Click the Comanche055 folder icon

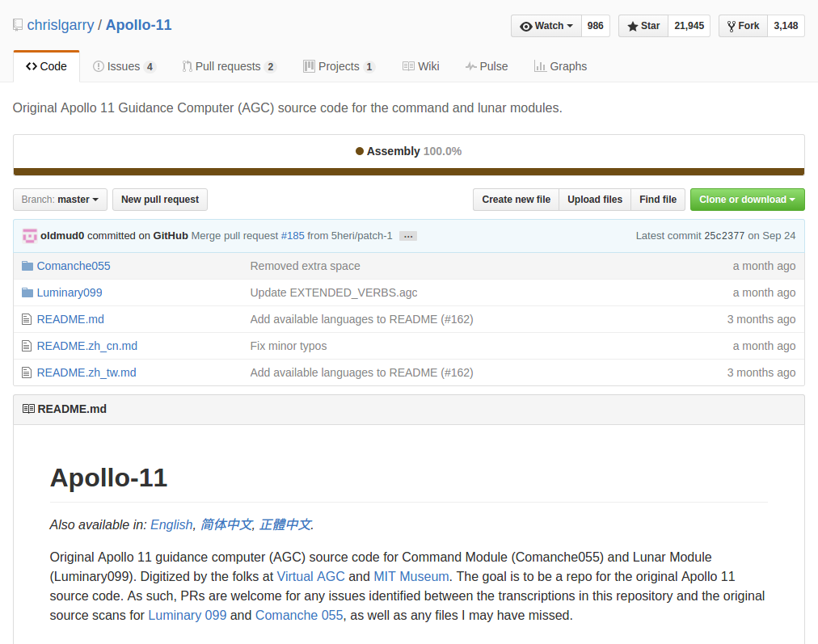coord(27,266)
